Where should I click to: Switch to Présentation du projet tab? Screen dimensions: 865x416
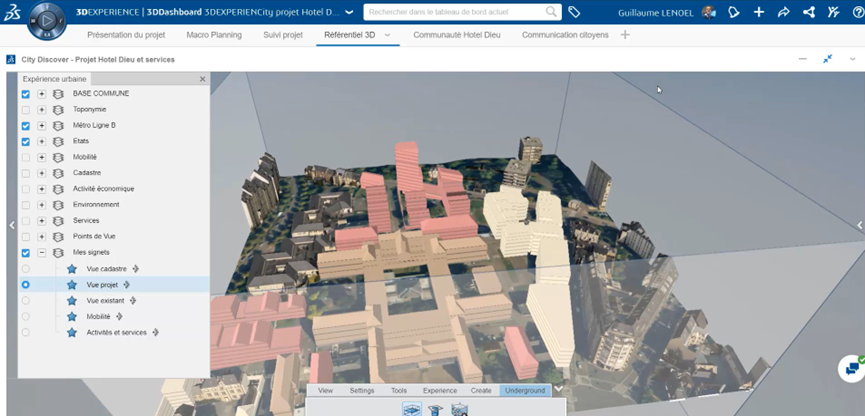coord(126,35)
